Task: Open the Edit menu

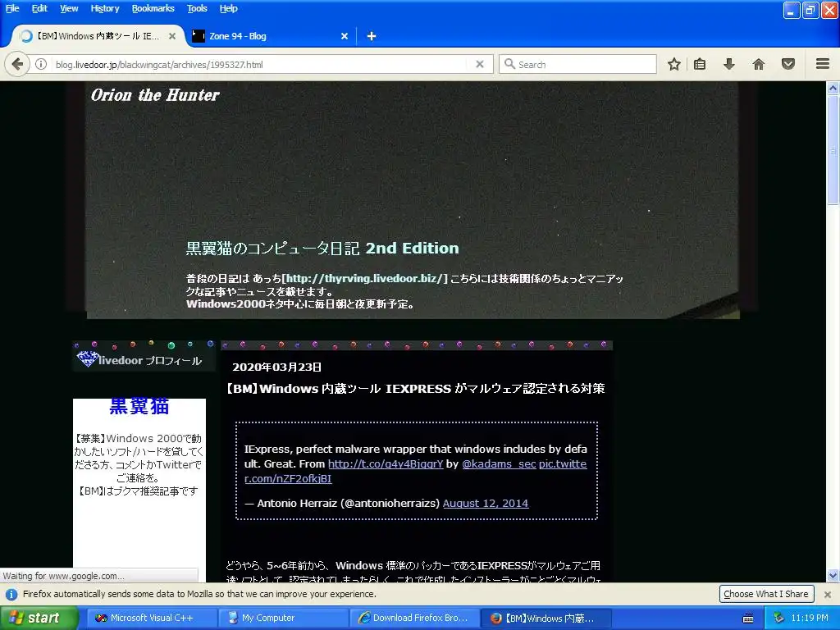Action: pos(39,8)
